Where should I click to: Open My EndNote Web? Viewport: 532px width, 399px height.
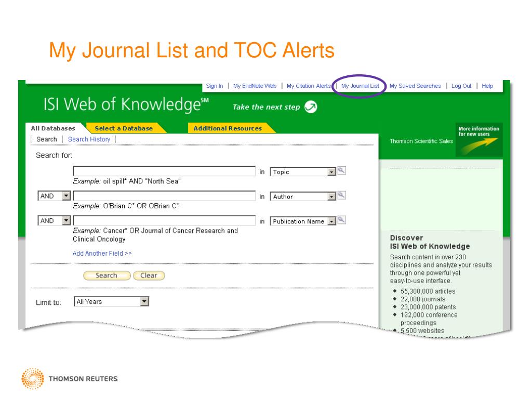(255, 86)
